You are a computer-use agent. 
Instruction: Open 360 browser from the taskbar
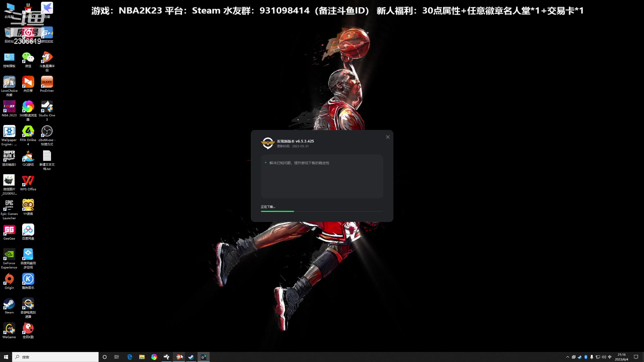[154, 357]
